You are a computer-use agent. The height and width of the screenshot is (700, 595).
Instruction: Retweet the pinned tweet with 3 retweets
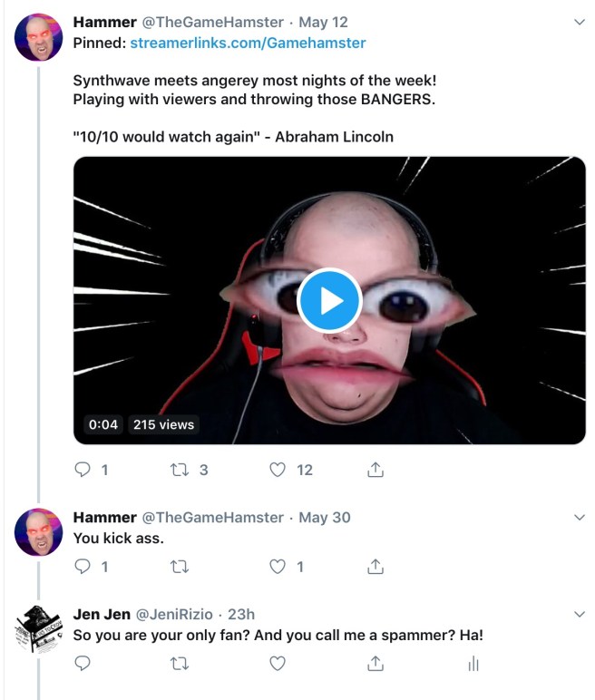pos(179,470)
